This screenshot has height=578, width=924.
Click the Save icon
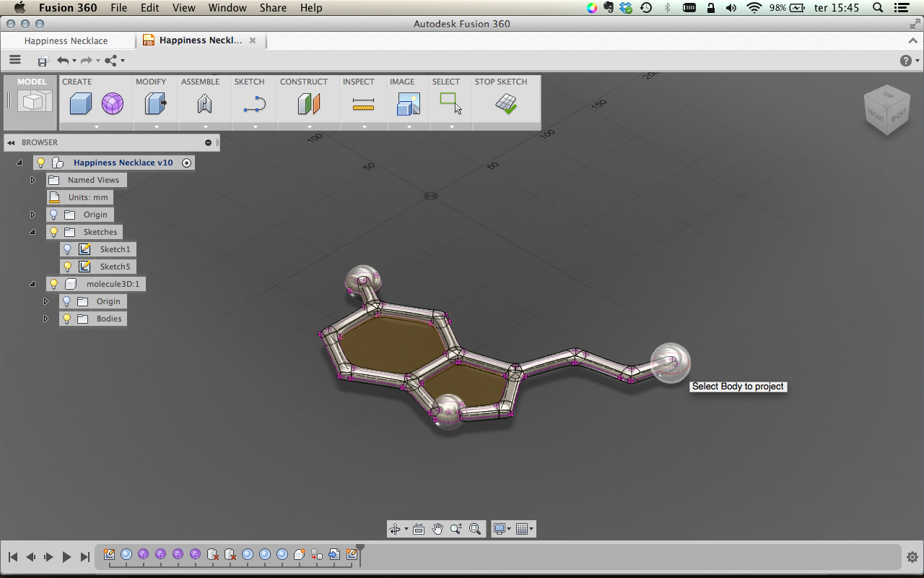(43, 61)
